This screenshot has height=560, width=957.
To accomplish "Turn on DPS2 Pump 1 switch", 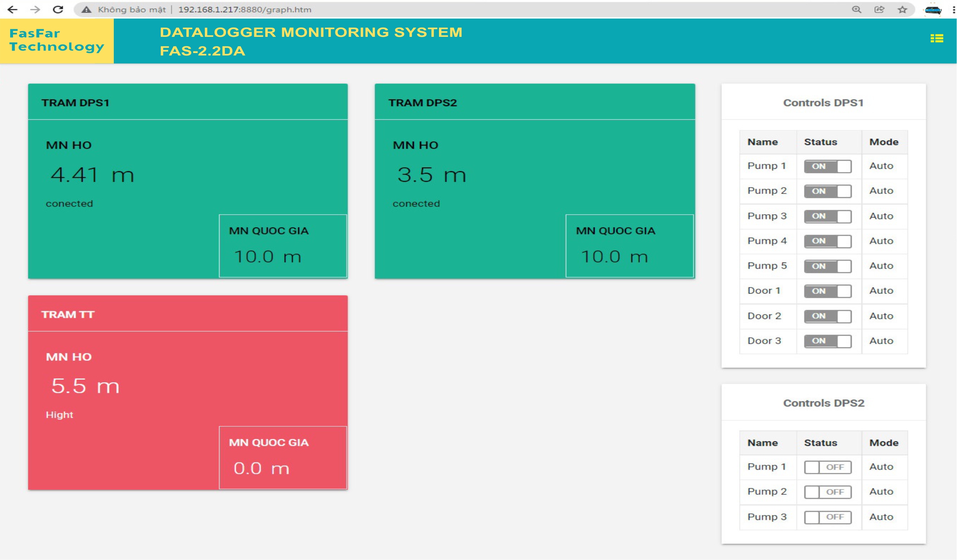I will tap(827, 467).
